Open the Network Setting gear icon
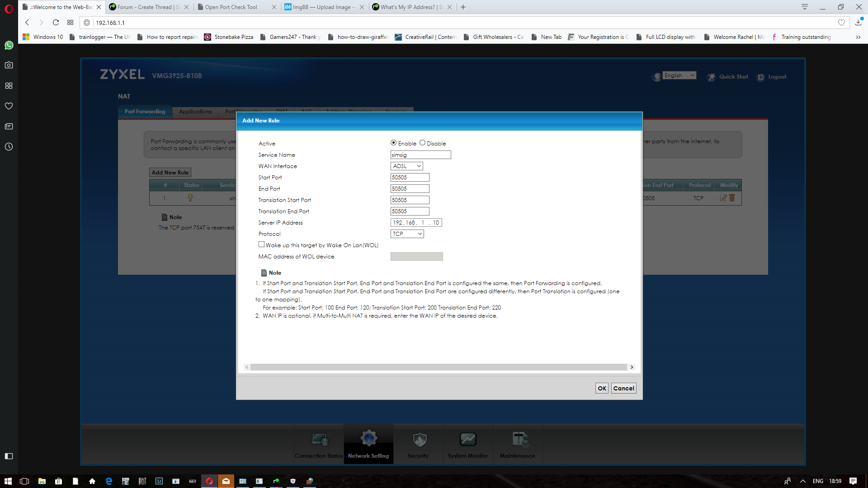This screenshot has height=488, width=868. tap(368, 438)
